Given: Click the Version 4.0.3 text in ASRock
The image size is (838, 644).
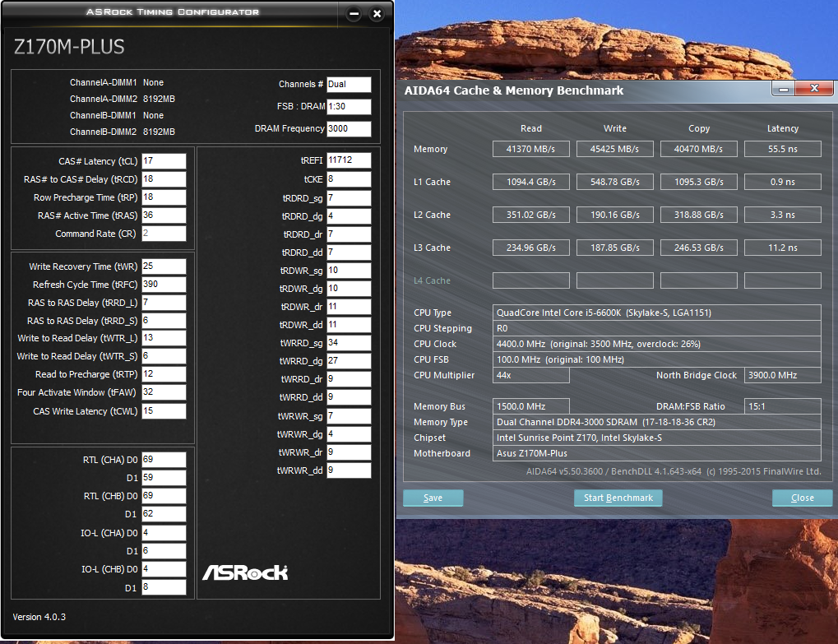Looking at the screenshot, I should pyautogui.click(x=39, y=617).
